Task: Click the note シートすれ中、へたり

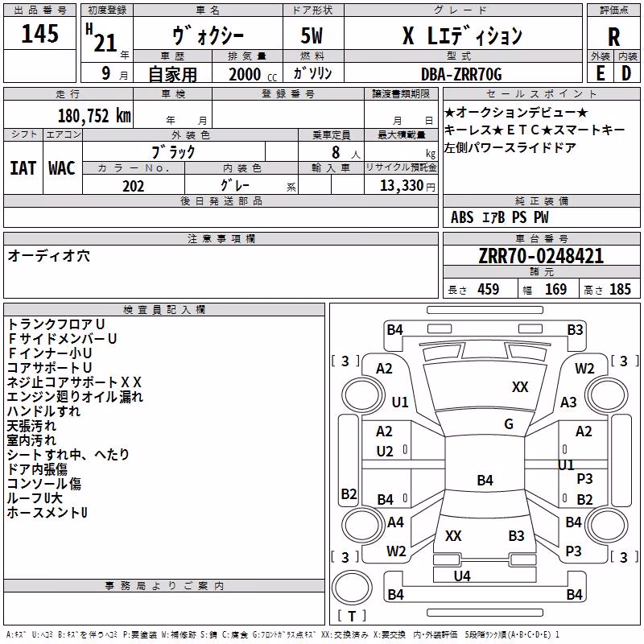Action: click(68, 454)
